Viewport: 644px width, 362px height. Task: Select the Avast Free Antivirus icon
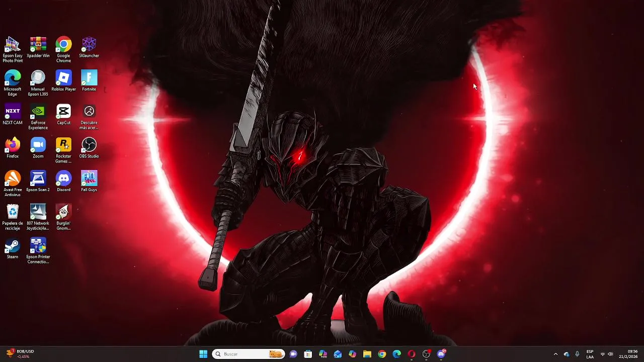click(x=13, y=184)
